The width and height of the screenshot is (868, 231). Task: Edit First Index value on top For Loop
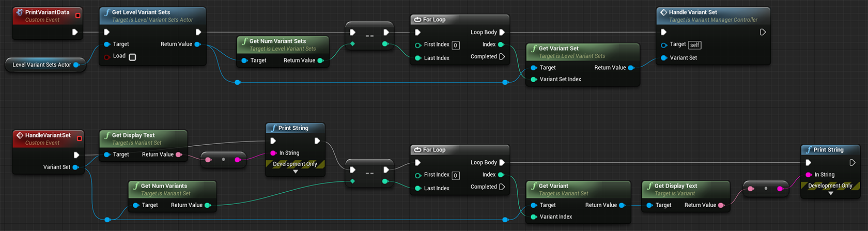455,45
